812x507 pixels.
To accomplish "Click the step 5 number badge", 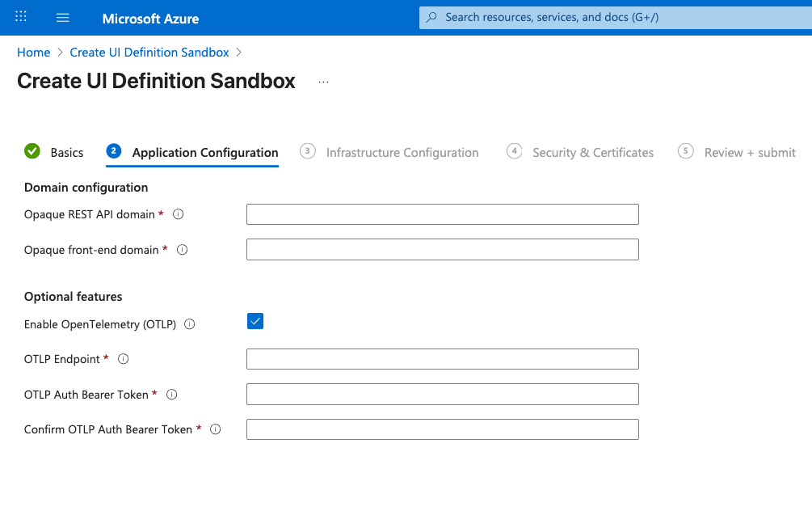I will pyautogui.click(x=686, y=151).
